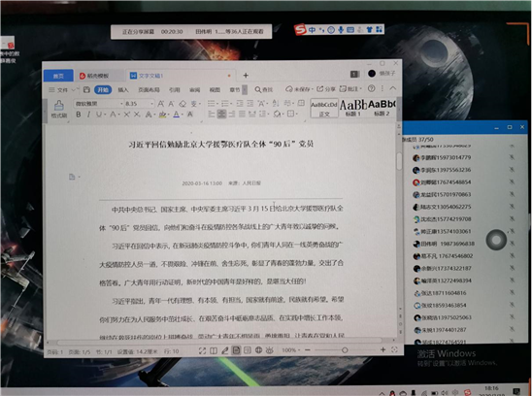Viewport: 532px width, 396px height.
Task: Click the text highlight color icon
Action: 163,115
